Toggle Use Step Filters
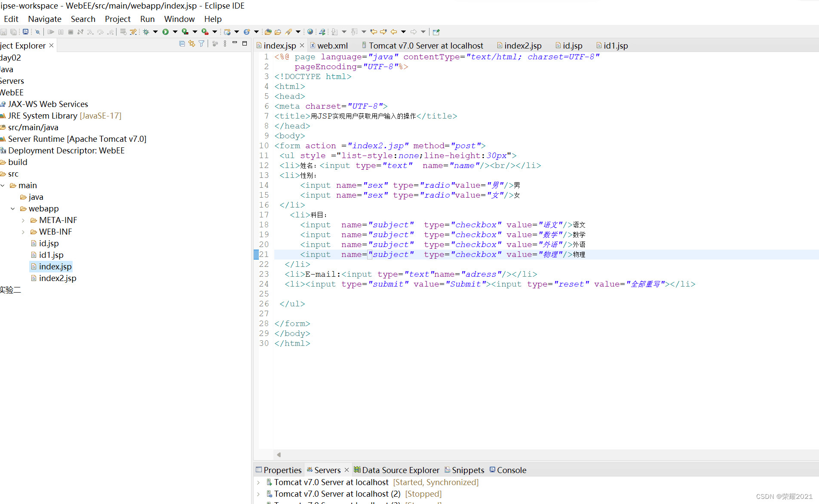 (133, 32)
